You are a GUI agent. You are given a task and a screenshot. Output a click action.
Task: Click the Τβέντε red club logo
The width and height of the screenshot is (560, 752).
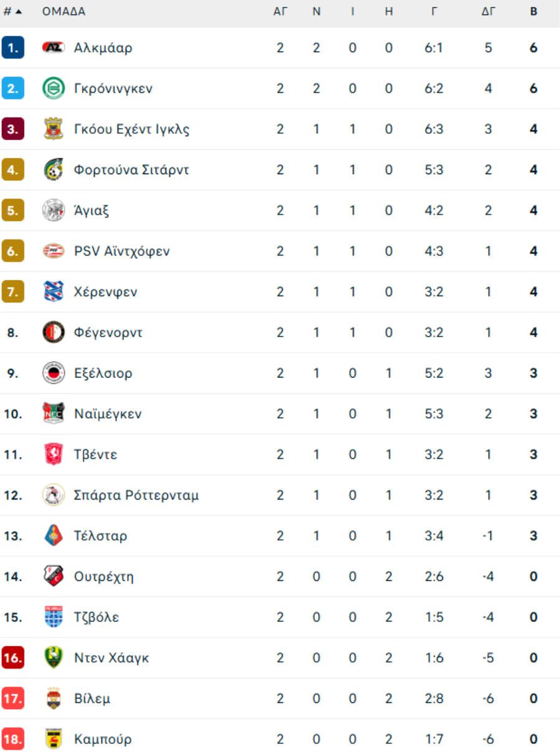coord(54,455)
